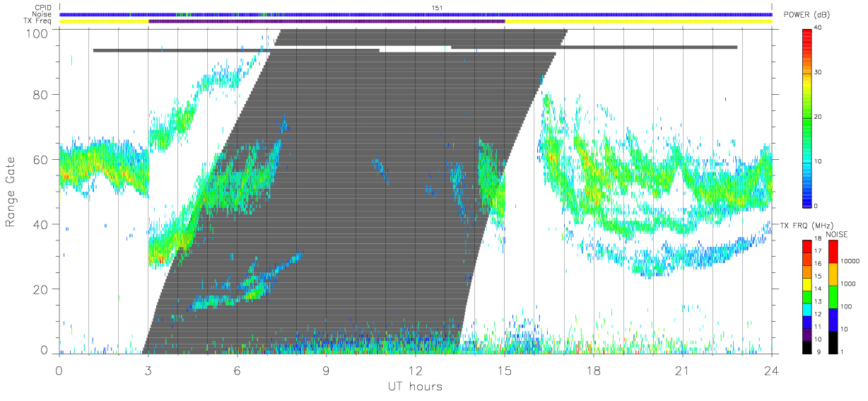Select the TX frequency color bar
The width and height of the screenshot is (868, 401).
pyautogui.click(x=807, y=296)
